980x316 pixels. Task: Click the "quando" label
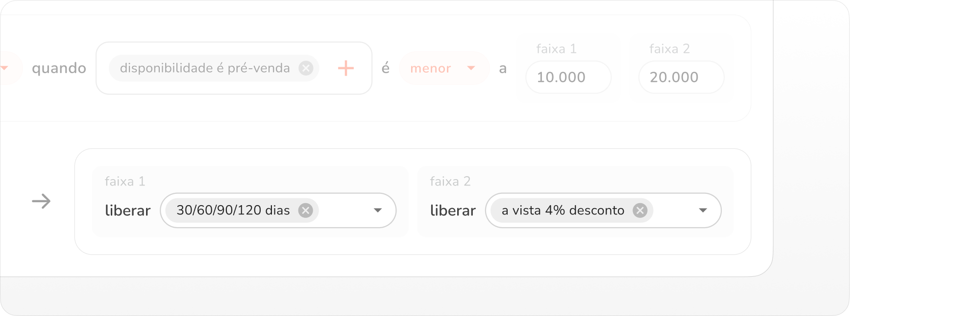click(59, 68)
